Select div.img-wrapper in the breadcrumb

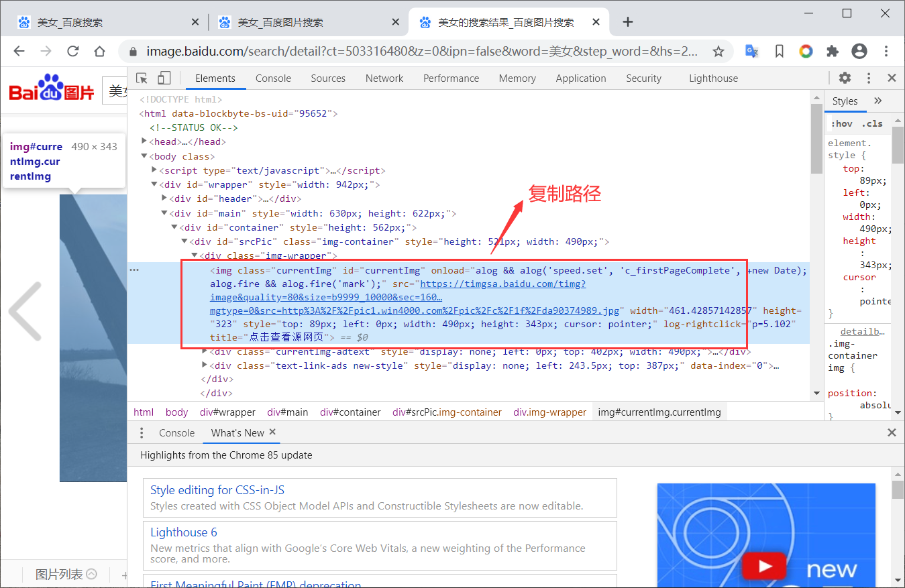coord(549,412)
